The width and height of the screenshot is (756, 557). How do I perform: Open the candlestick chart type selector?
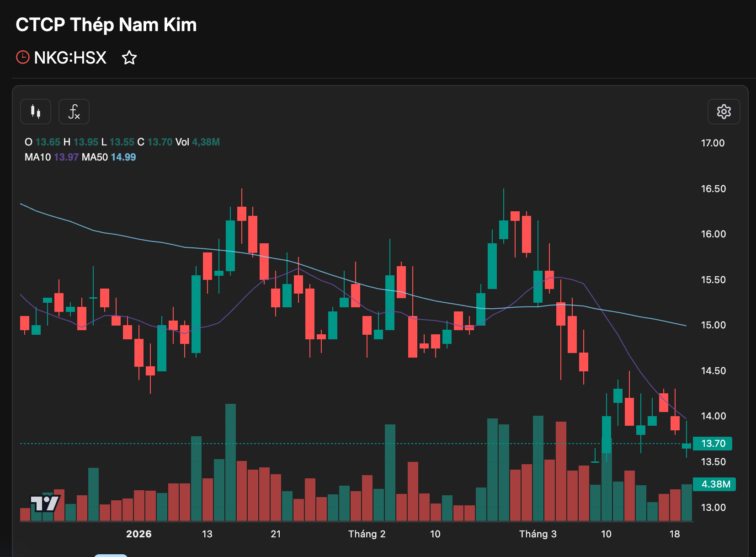(36, 112)
